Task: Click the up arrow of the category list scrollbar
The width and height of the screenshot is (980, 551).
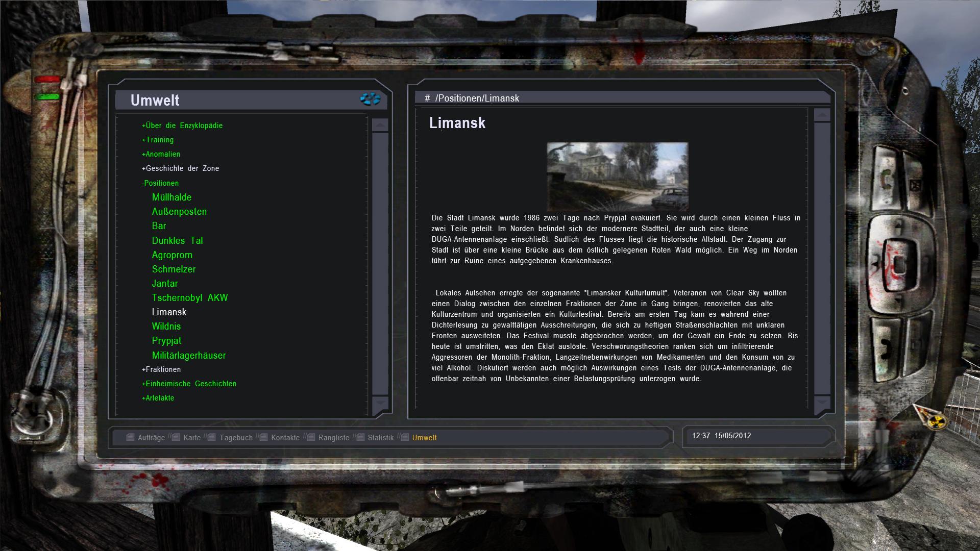Action: pos(380,125)
